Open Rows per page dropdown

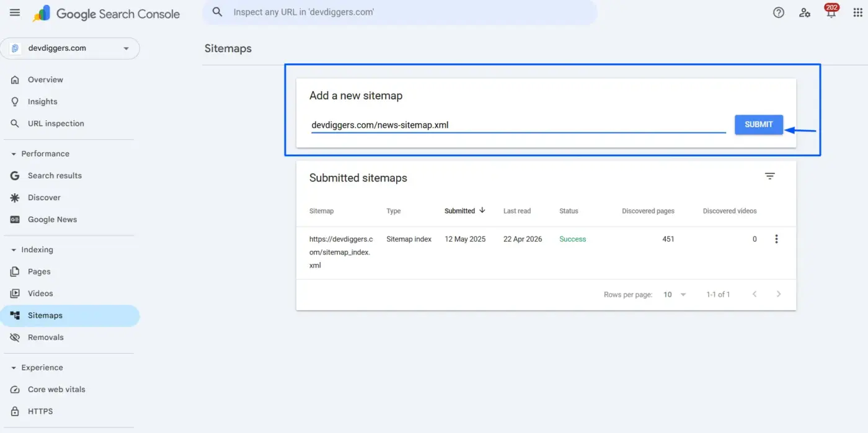(x=675, y=295)
